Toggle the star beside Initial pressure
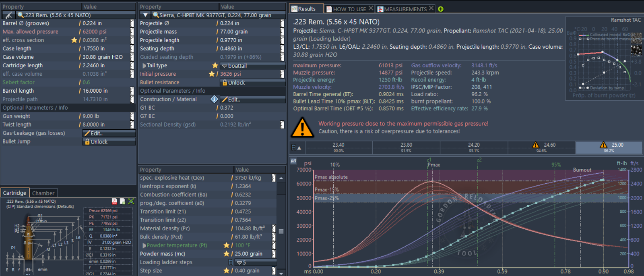 coord(212,74)
